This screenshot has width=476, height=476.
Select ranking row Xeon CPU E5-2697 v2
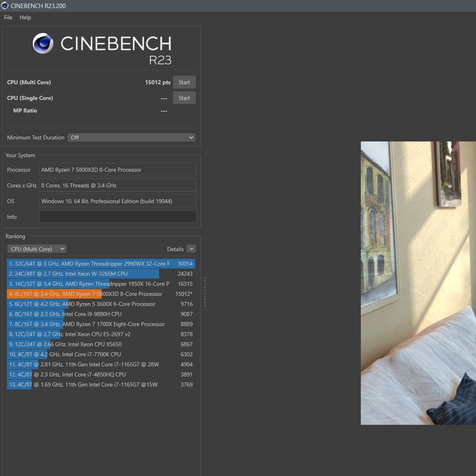[101, 334]
